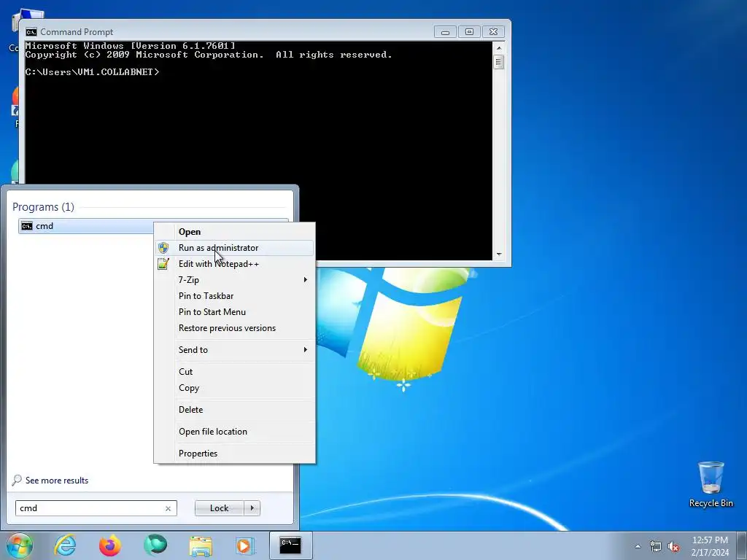
Task: Open Windows Explorer folder on taskbar
Action: (201, 546)
